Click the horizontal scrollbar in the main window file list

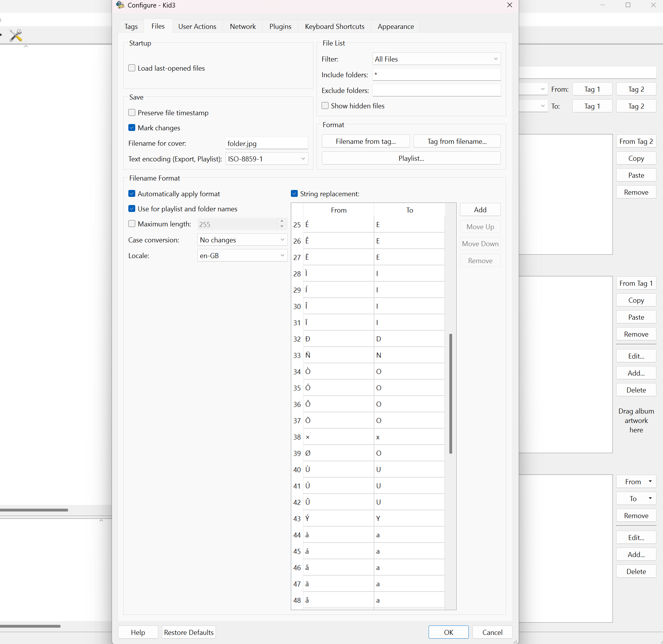(x=34, y=510)
